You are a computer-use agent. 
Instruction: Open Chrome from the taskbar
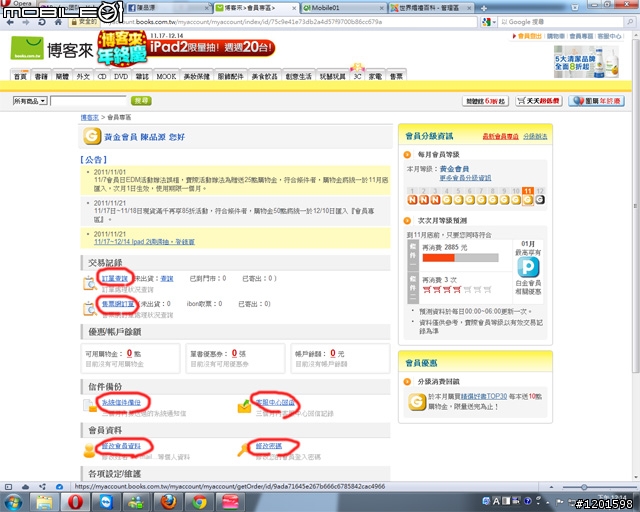click(x=199, y=502)
